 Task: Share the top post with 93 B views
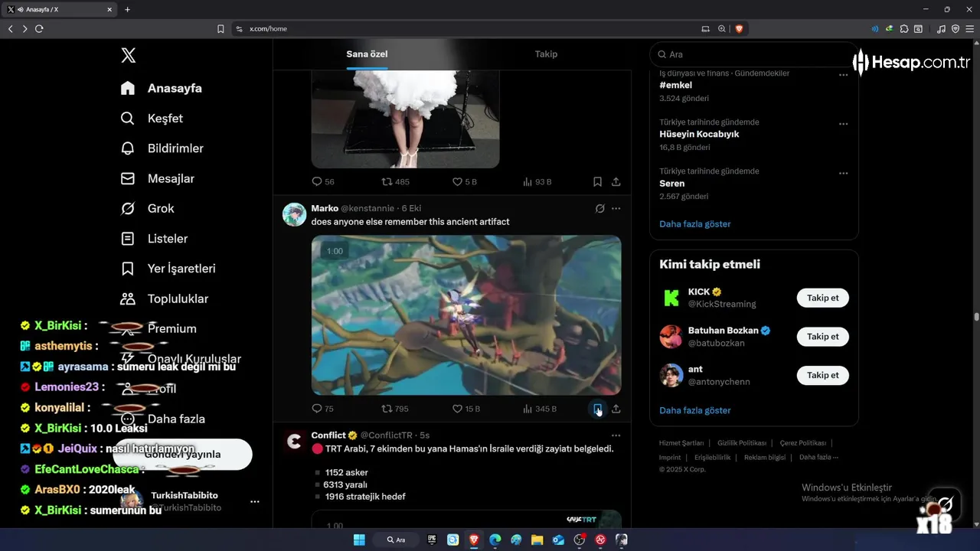coord(616,182)
